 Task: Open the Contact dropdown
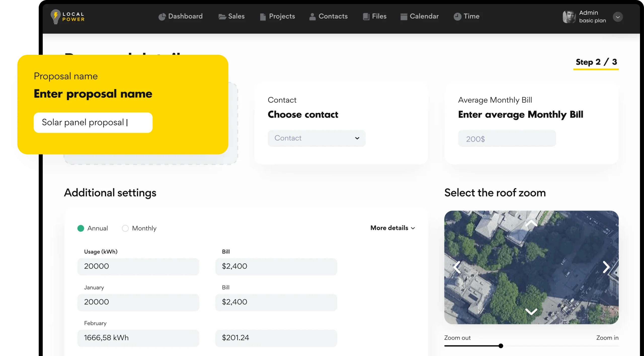click(316, 138)
